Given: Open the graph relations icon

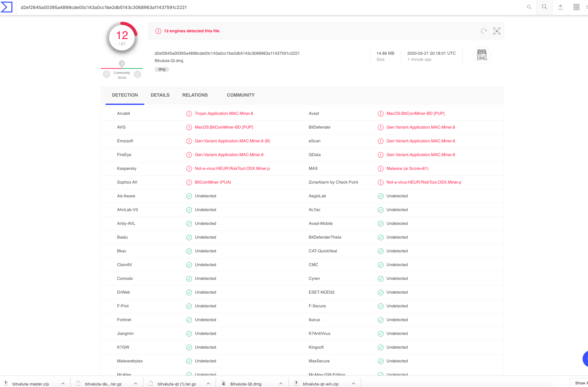Looking at the screenshot, I should [497, 31].
